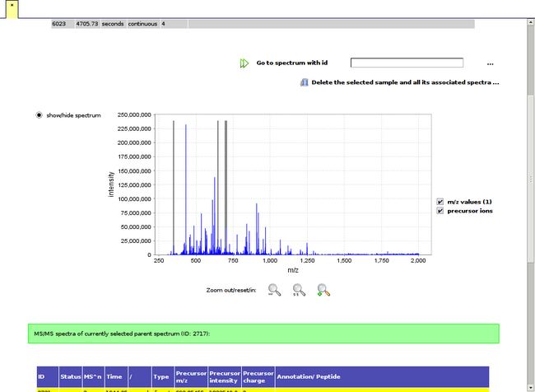Sort by Annotation/ Peptide column header

(382, 376)
